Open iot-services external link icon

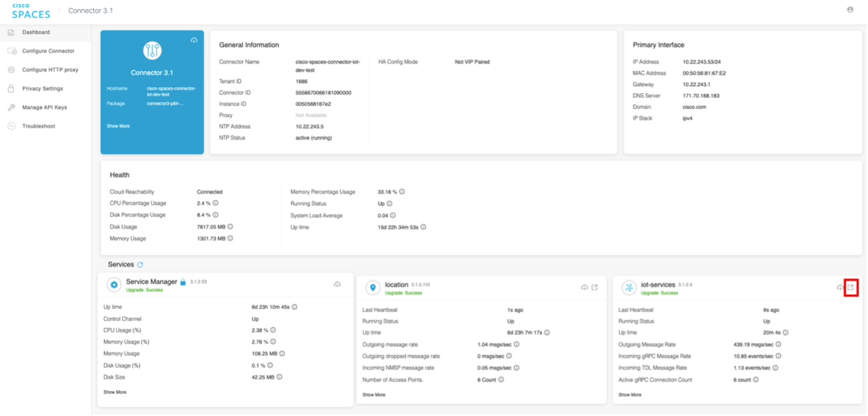tap(851, 287)
